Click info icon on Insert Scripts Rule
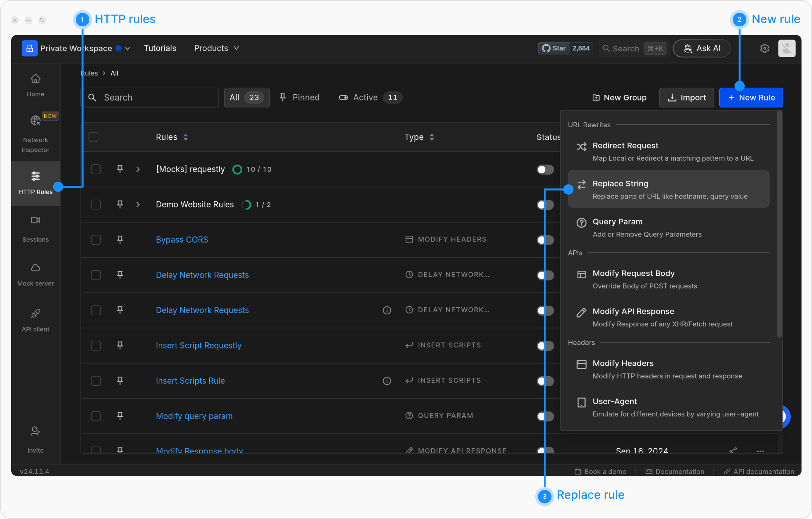 click(387, 381)
